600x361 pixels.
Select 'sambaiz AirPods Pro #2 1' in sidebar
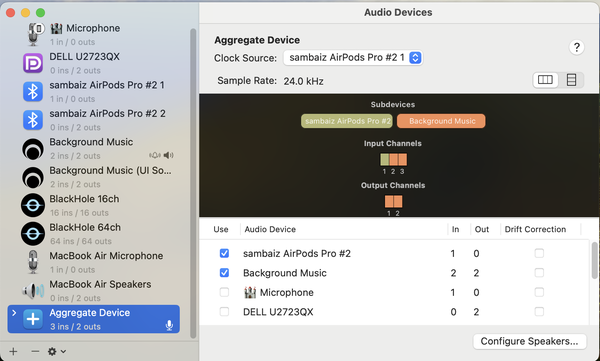[107, 85]
